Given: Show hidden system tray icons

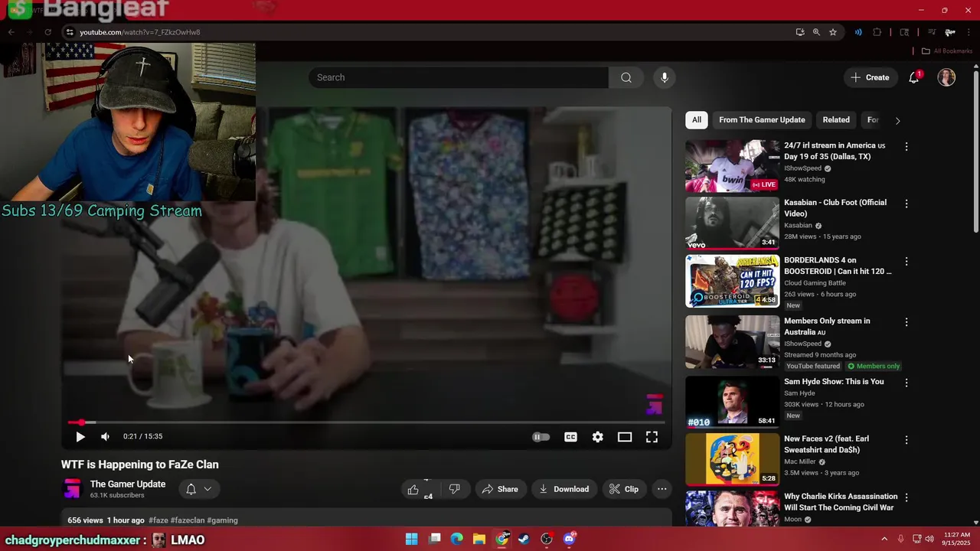Looking at the screenshot, I should click(884, 540).
